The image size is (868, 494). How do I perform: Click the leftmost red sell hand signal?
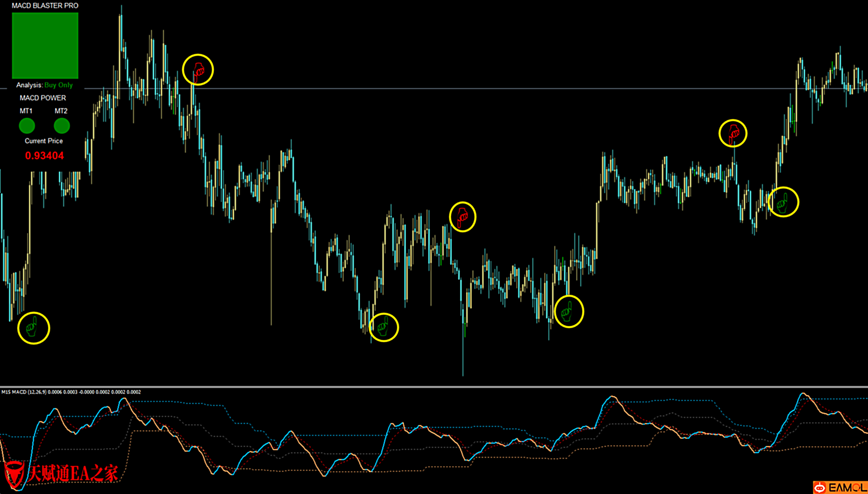(x=198, y=70)
